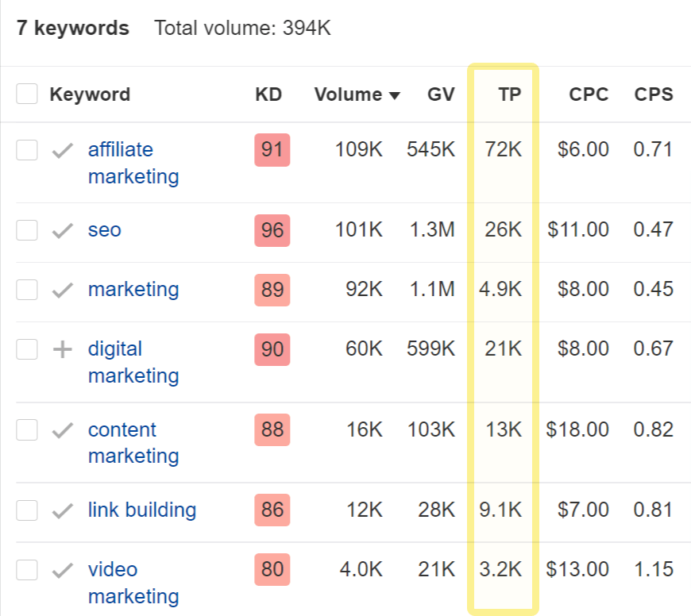Sort by the Keyword column header
This screenshot has height=616, width=691.
click(x=90, y=94)
